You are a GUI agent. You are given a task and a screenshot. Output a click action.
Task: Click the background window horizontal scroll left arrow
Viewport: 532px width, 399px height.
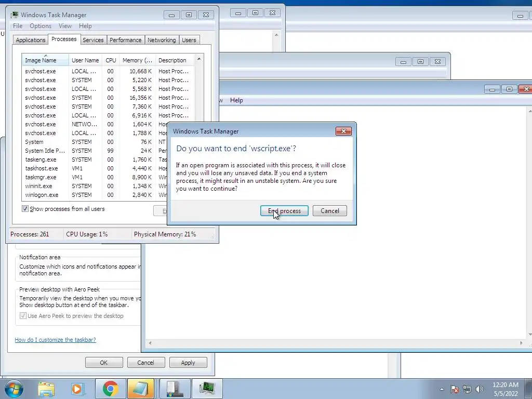(x=150, y=343)
